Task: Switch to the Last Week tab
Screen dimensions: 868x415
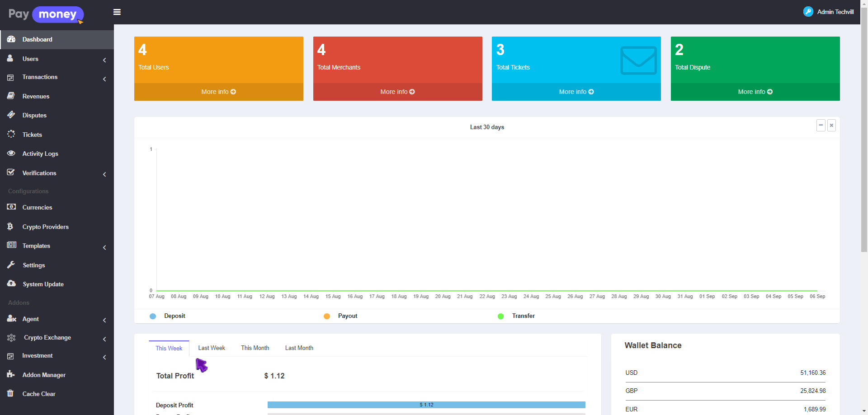Action: (x=211, y=348)
